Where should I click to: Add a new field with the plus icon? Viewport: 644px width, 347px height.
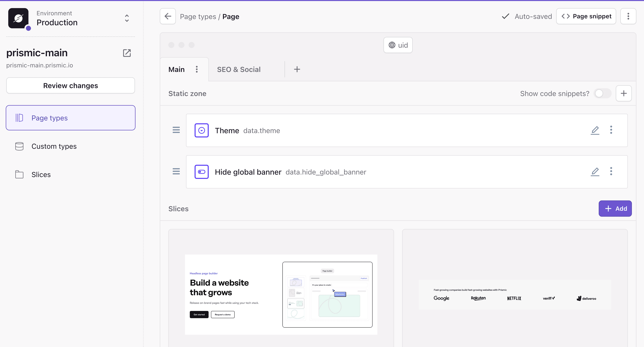624,93
